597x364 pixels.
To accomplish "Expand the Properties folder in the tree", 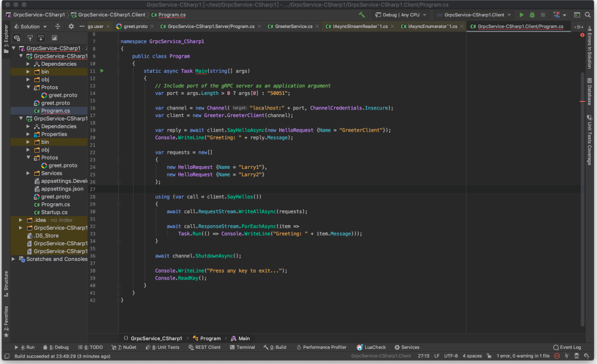I will [x=28, y=134].
